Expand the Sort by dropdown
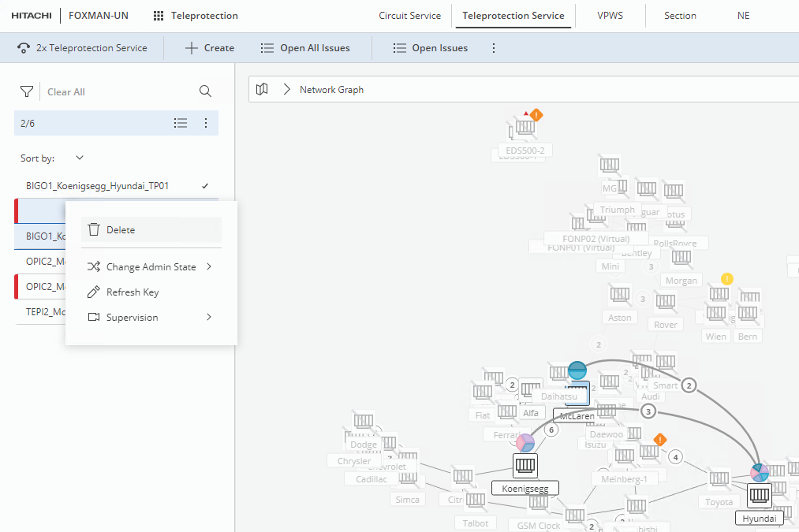The width and height of the screenshot is (799, 532). tap(80, 158)
